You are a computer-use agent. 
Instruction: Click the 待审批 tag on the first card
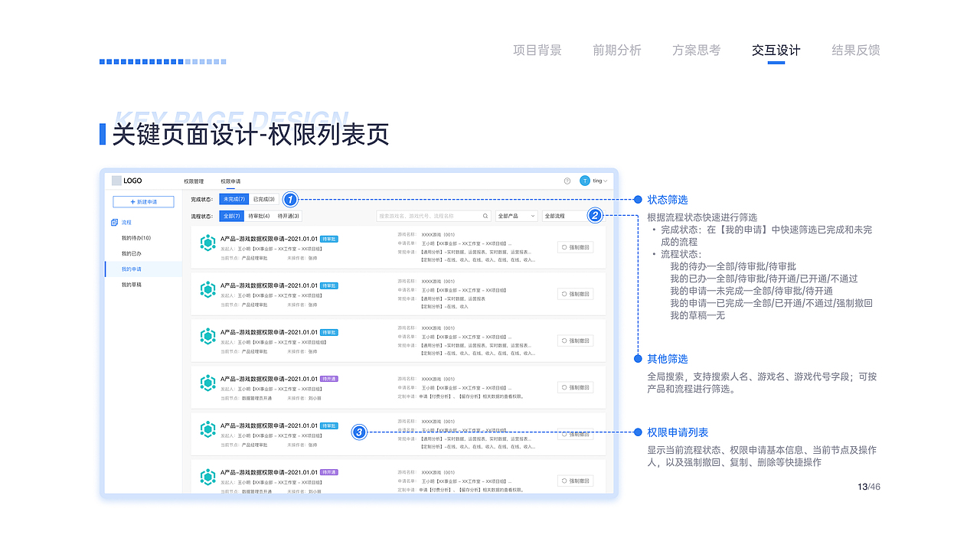(x=329, y=239)
